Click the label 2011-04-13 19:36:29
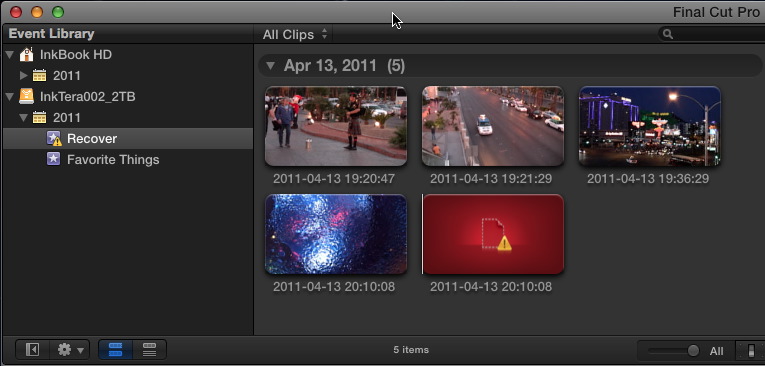 (x=648, y=179)
